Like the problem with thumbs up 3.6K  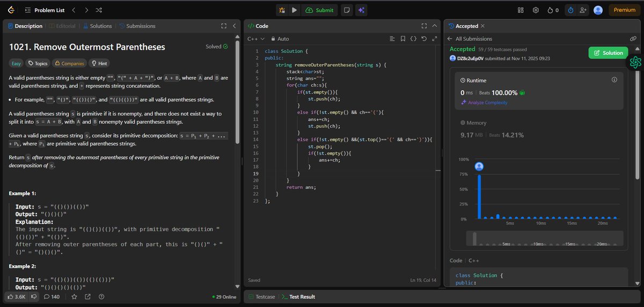[x=16, y=296]
